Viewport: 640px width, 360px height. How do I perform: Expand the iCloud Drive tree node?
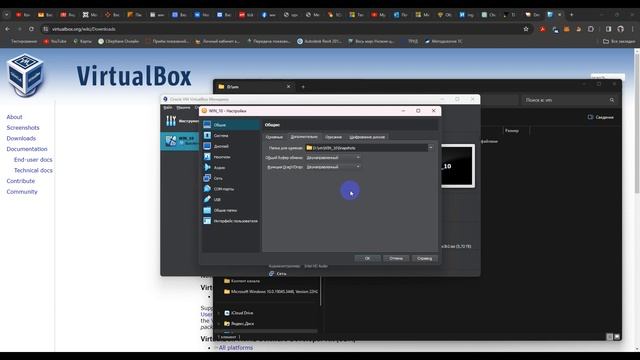coord(219,313)
